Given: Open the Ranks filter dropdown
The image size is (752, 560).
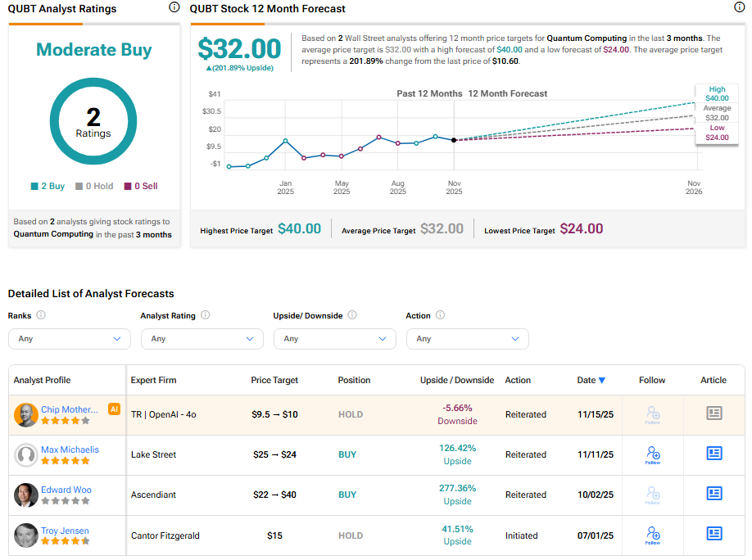Looking at the screenshot, I should (x=69, y=339).
